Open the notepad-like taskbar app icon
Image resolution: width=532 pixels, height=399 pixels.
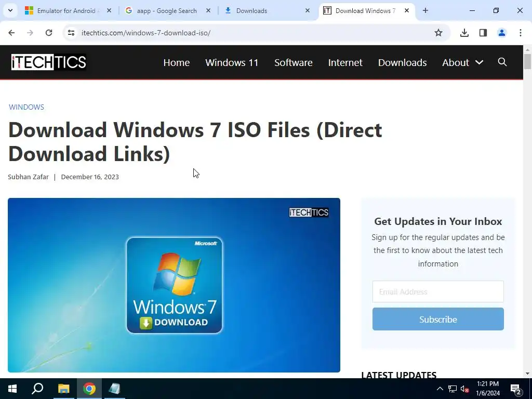click(115, 389)
